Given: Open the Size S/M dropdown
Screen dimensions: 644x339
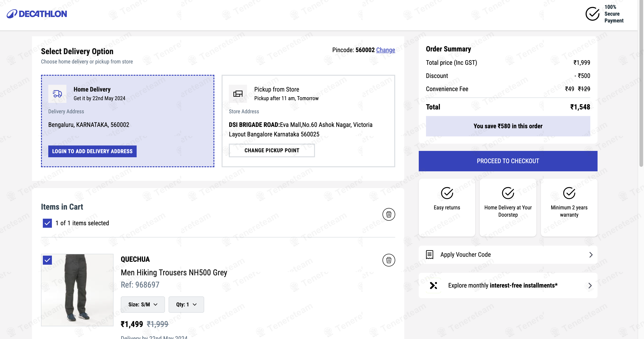Looking at the screenshot, I should click(x=143, y=304).
